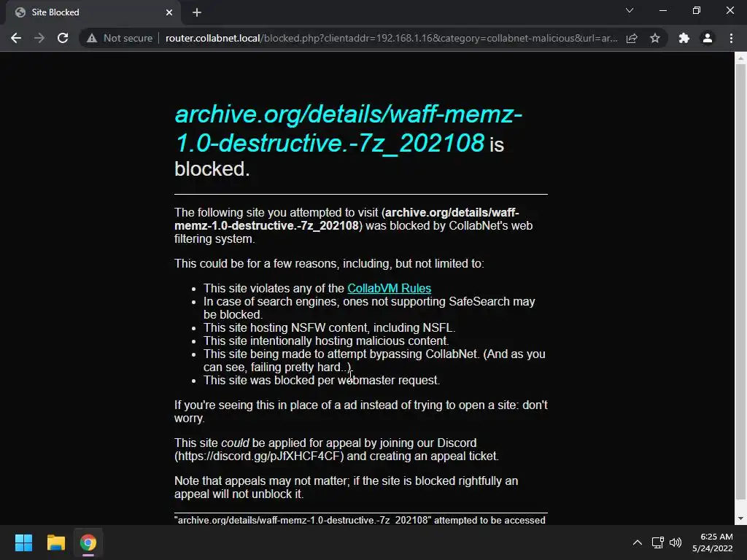
Task: Click 'This site intentionally hosting malicious content'
Action: (326, 341)
